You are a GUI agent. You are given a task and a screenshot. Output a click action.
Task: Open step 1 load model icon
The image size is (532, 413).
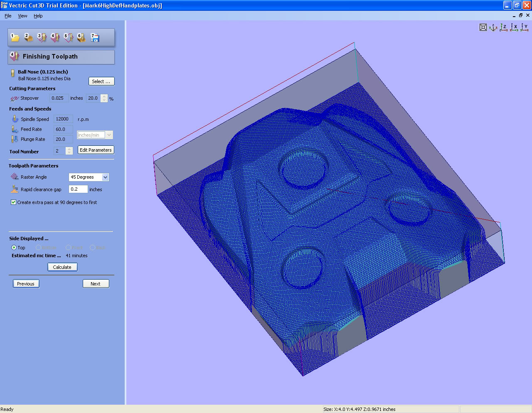[15, 38]
